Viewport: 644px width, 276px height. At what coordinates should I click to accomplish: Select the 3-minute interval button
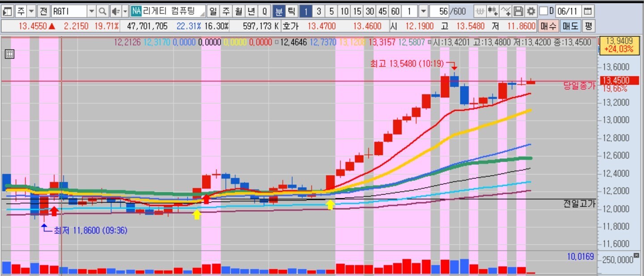pos(319,11)
